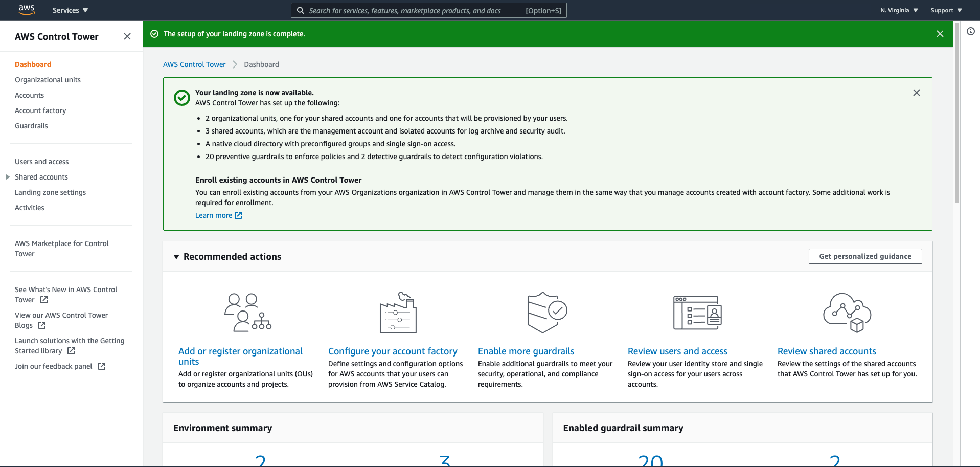This screenshot has width=980, height=467.
Task: Open Guardrails in the sidebar
Action: point(31,126)
